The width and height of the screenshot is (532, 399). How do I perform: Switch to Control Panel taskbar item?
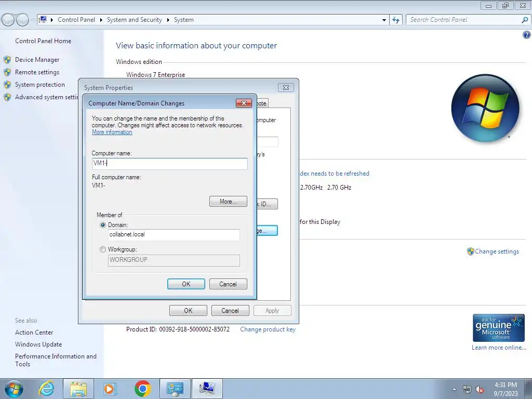coord(175,389)
